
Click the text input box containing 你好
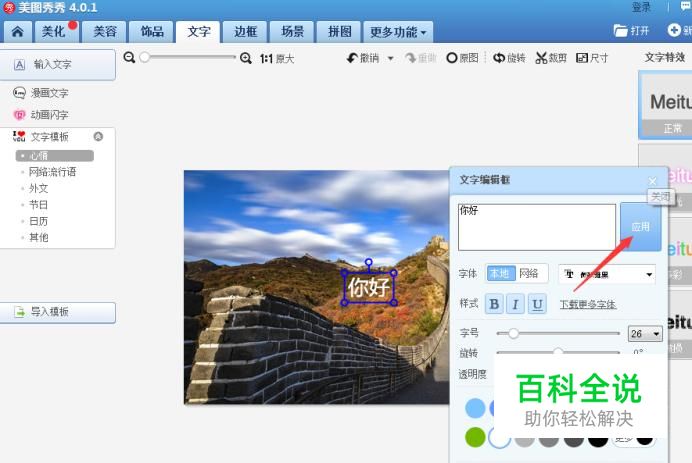point(537,227)
